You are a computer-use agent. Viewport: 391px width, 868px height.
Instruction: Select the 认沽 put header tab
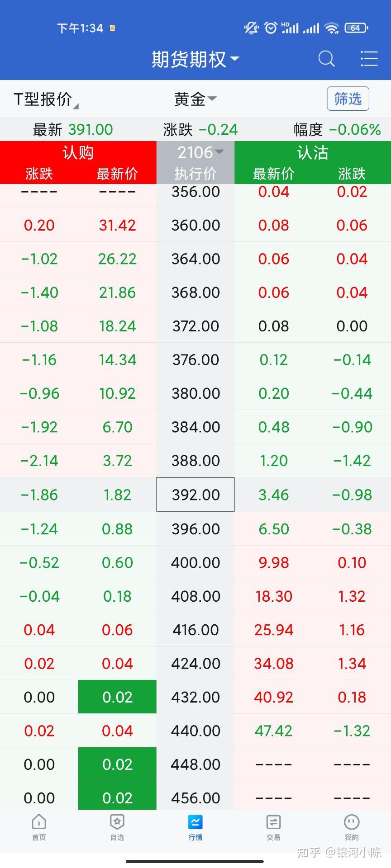click(313, 152)
